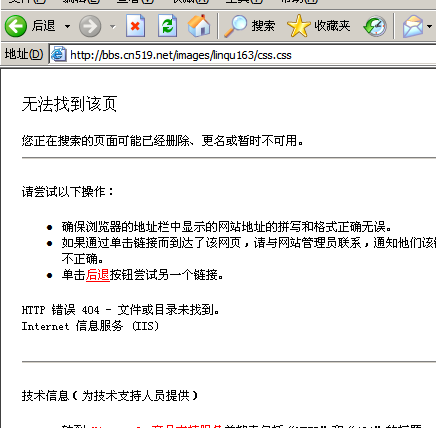436x428 pixels.
Task: Click the 地址(D) address label
Action: tap(24, 54)
